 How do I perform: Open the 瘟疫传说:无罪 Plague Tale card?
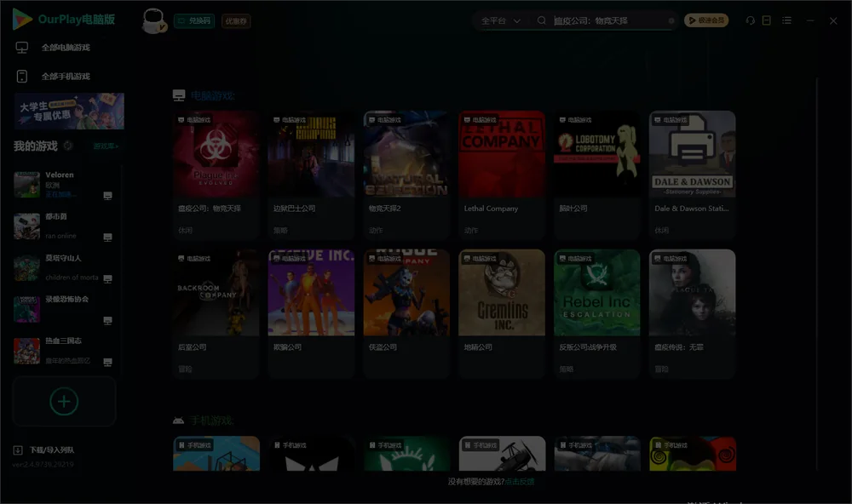tap(692, 314)
